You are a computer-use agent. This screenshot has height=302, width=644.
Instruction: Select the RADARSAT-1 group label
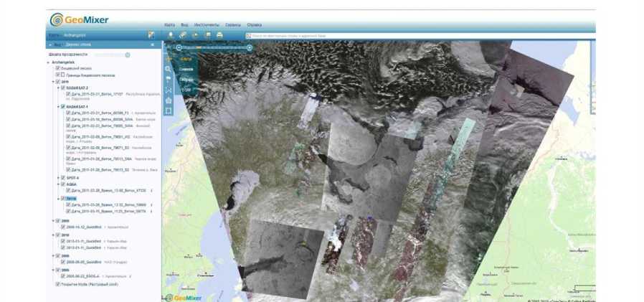click(x=77, y=106)
